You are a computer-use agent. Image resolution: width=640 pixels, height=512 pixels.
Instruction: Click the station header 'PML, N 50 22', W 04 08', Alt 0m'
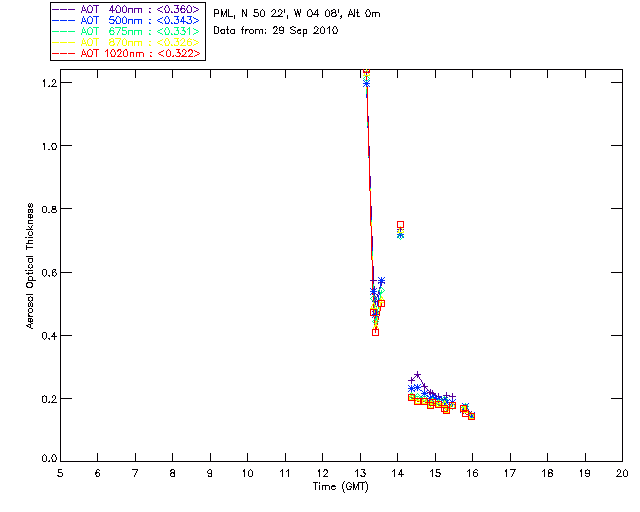click(x=297, y=13)
